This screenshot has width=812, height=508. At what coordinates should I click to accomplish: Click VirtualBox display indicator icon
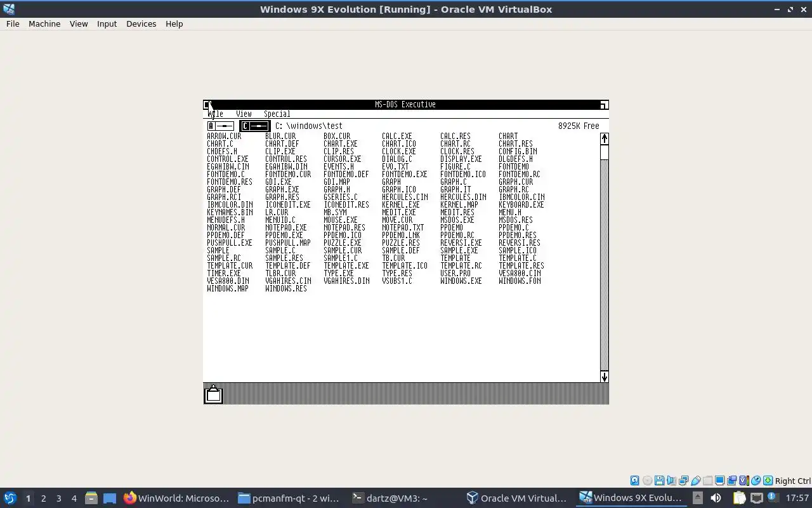pos(719,481)
